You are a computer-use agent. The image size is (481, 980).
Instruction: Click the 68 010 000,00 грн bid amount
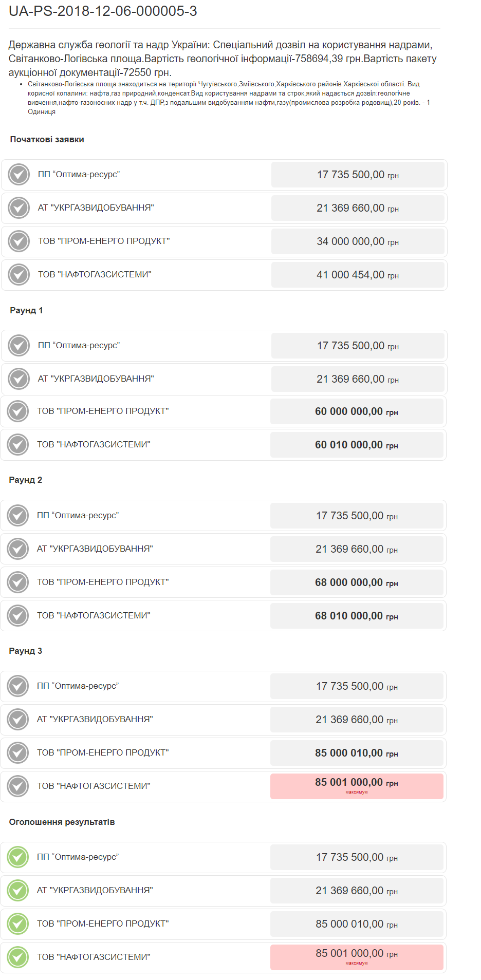coord(357,616)
